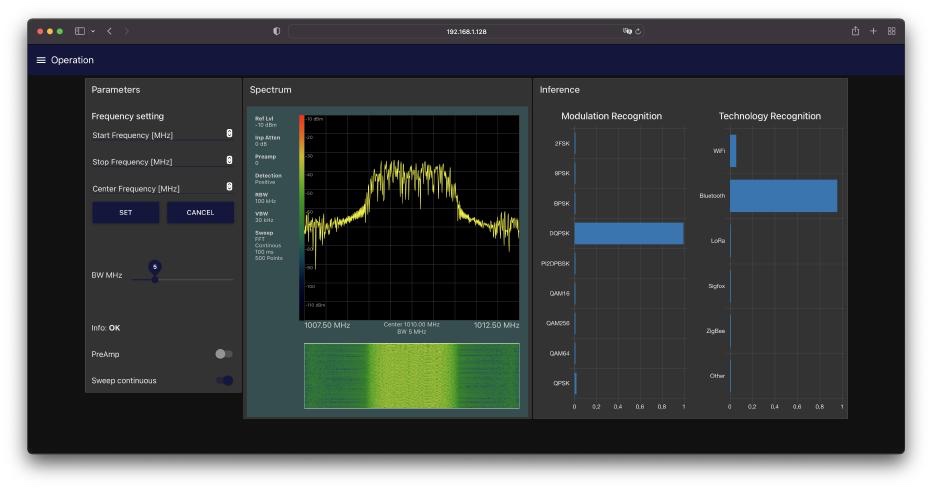932x490 pixels.
Task: Click the QAM16 axis label
Action: [559, 293]
